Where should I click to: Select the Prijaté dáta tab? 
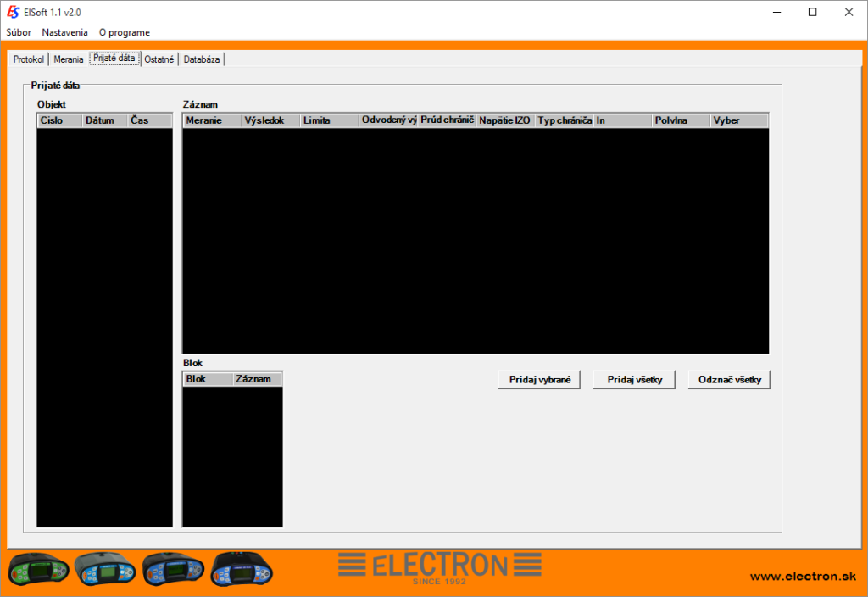click(114, 59)
